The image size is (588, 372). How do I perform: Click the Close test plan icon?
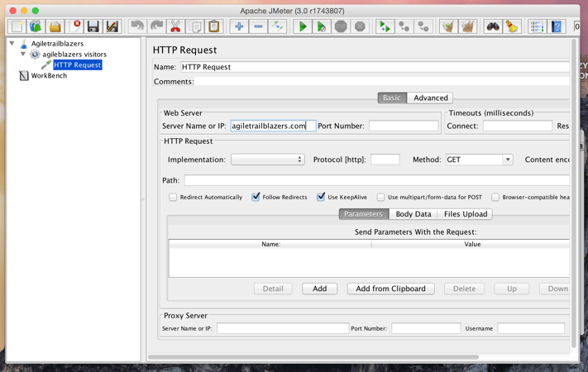74,26
